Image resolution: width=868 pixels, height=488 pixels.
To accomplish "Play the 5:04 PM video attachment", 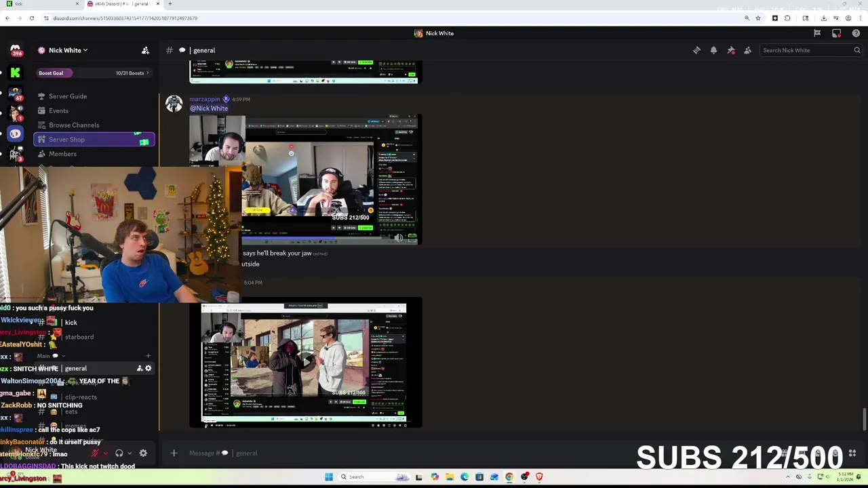I will (306, 362).
